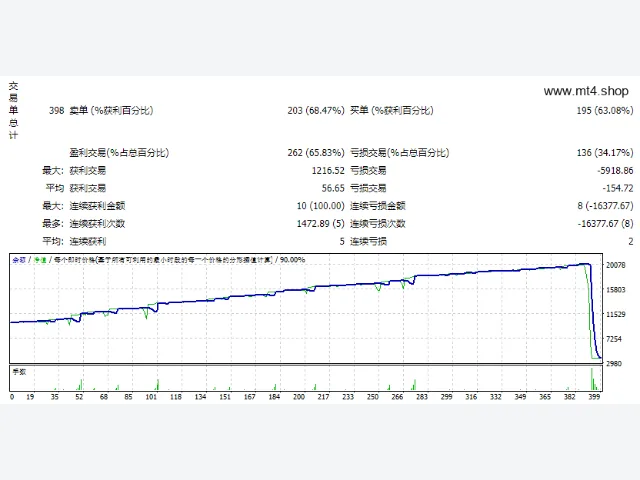Click x-axis tick 399

(594, 397)
